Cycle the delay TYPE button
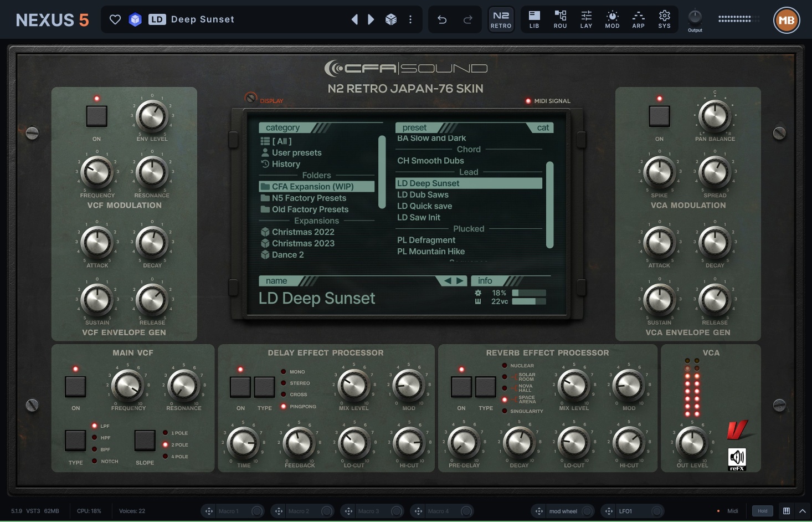The width and height of the screenshot is (812, 522). point(264,387)
